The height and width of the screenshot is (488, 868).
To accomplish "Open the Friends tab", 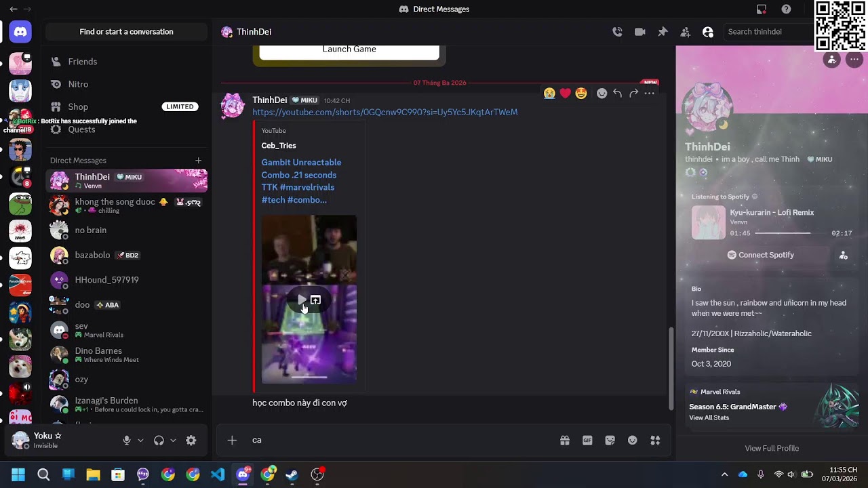I will 126,62.
